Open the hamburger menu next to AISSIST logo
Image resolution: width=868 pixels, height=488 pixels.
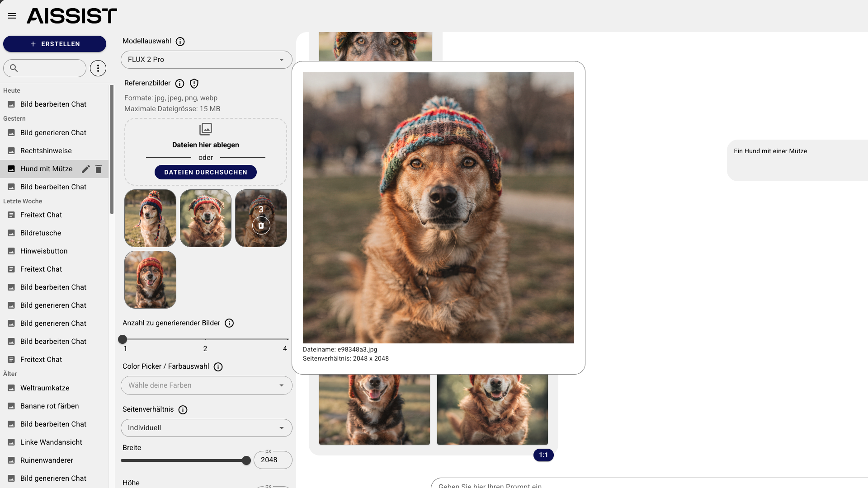[12, 16]
